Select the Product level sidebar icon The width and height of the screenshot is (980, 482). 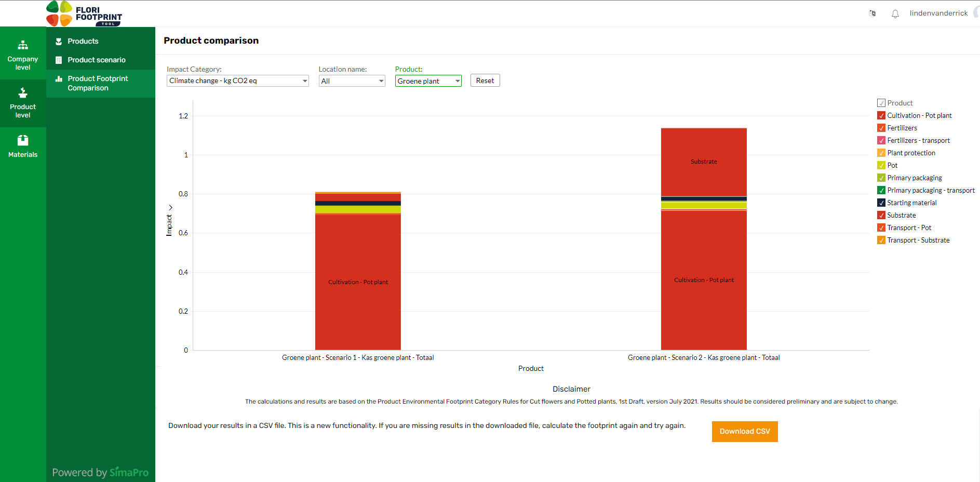[x=23, y=92]
